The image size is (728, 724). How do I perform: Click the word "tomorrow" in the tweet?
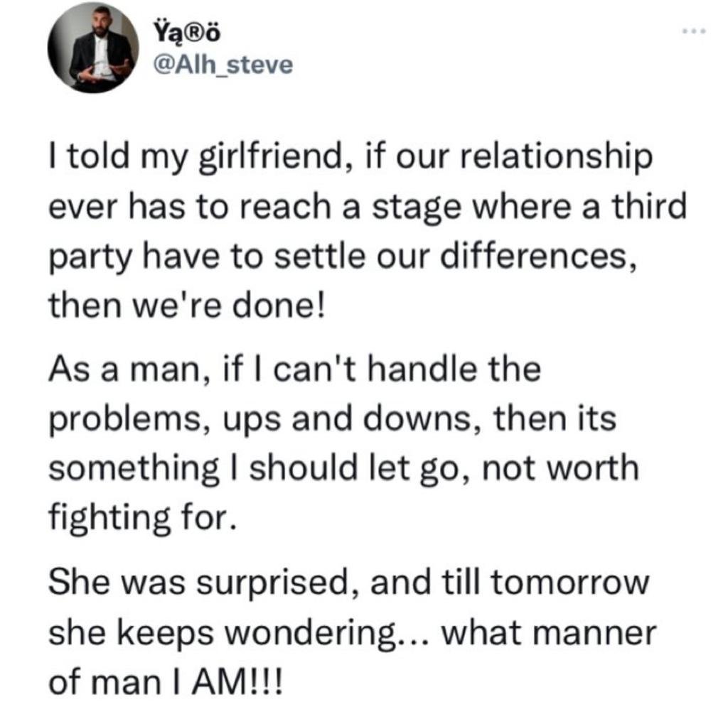[569, 583]
